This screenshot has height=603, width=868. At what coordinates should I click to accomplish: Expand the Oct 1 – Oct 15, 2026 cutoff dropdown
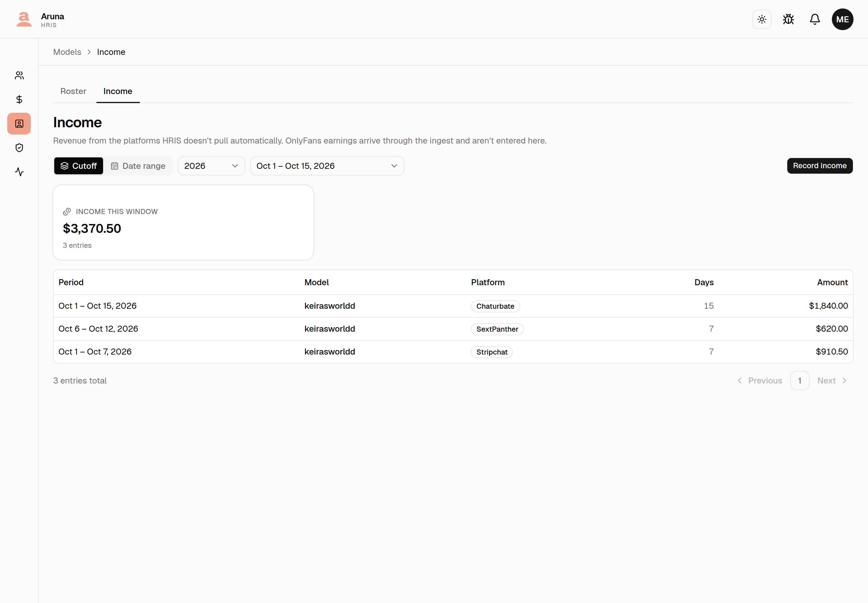327,166
